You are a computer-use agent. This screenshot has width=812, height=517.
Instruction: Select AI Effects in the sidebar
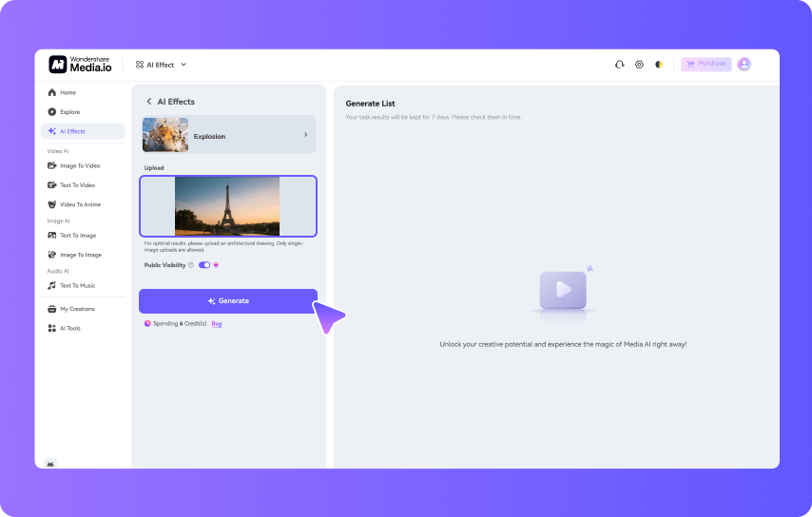coord(83,131)
